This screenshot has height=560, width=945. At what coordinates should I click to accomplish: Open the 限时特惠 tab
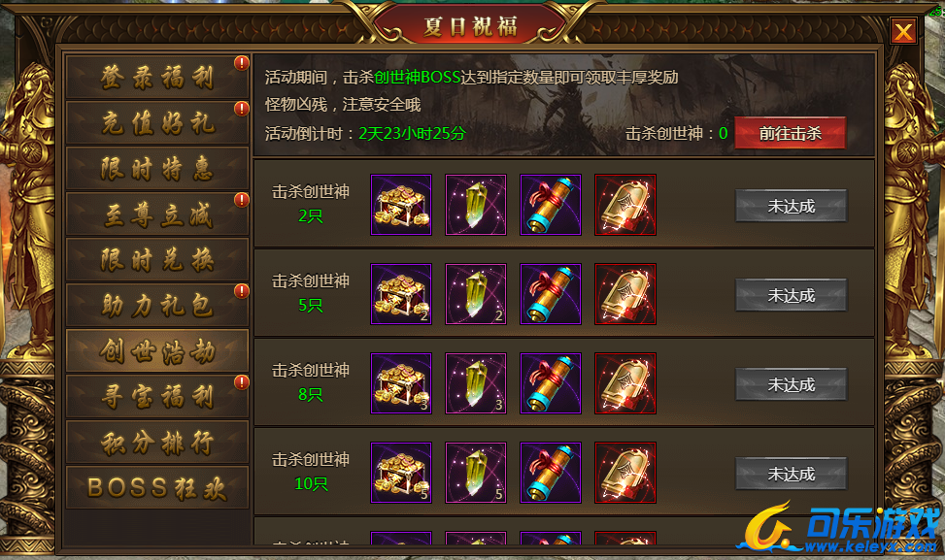[156, 169]
